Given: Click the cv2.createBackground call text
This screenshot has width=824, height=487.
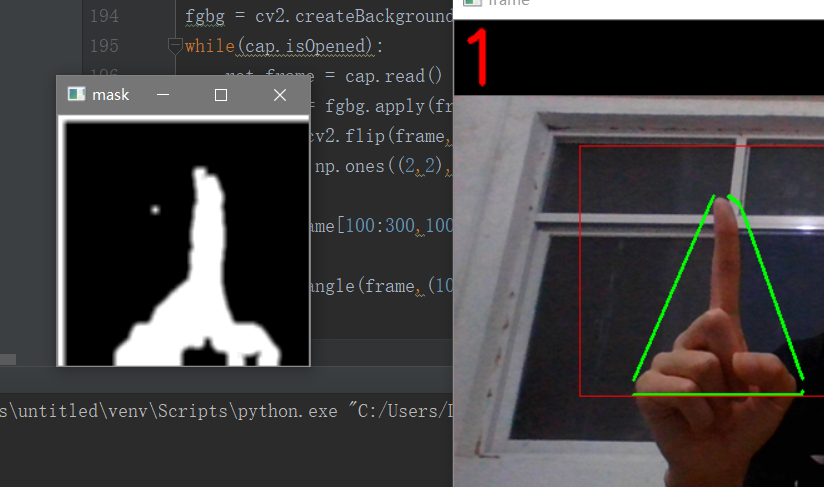Looking at the screenshot, I should (354, 16).
